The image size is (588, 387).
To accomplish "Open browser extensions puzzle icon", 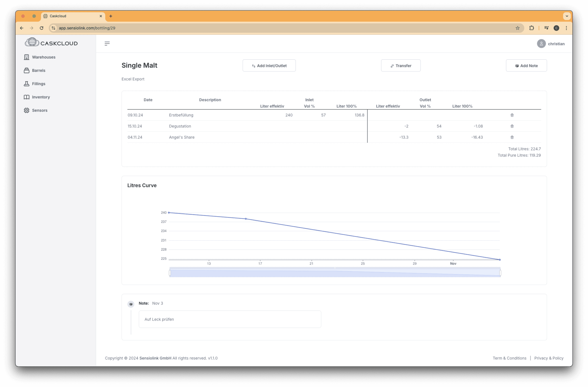I will (531, 28).
